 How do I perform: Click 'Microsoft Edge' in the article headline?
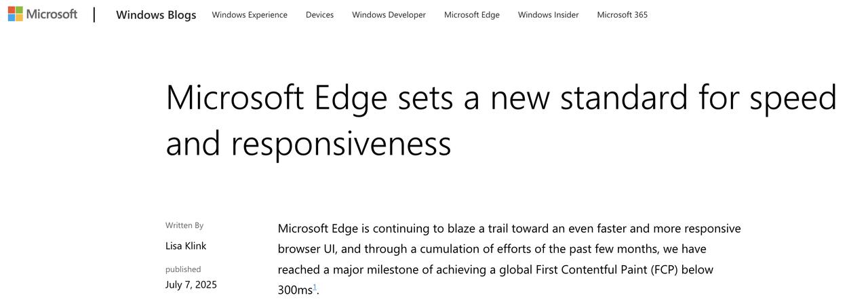[x=277, y=97]
